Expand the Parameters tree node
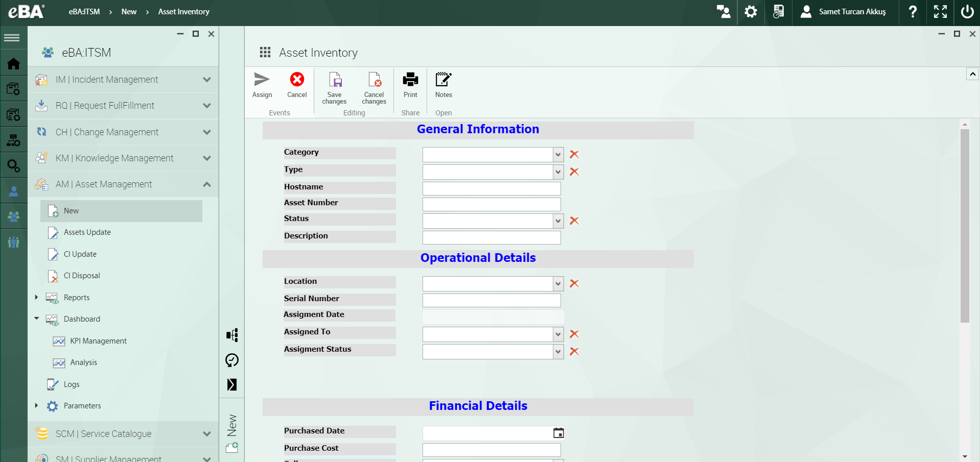Viewport: 980px width, 462px height. click(x=36, y=405)
